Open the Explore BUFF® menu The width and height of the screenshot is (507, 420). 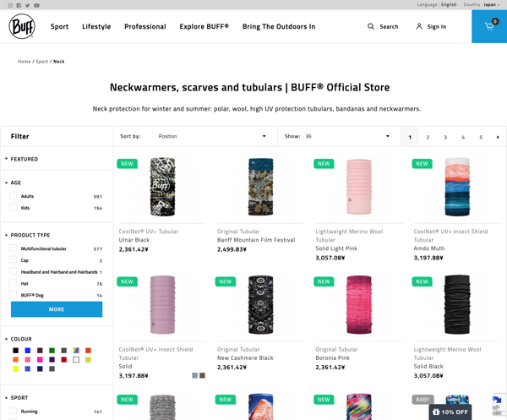tap(204, 26)
